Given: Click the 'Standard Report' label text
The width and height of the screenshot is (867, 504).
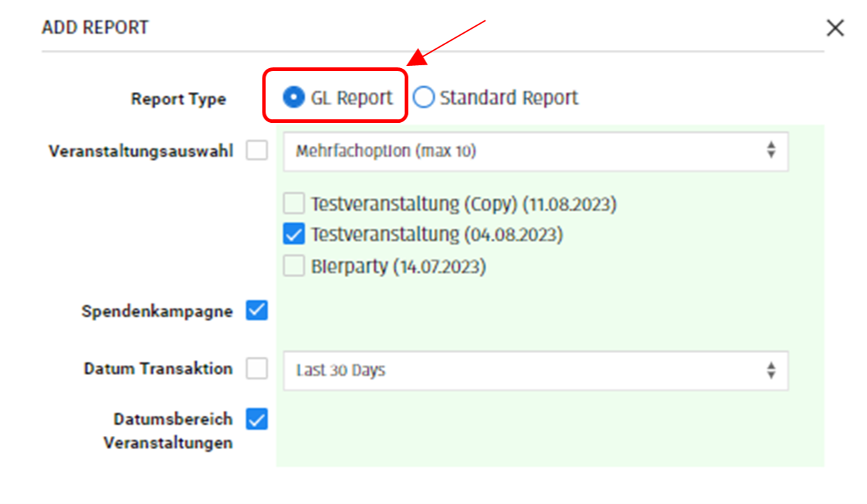Looking at the screenshot, I should [509, 98].
